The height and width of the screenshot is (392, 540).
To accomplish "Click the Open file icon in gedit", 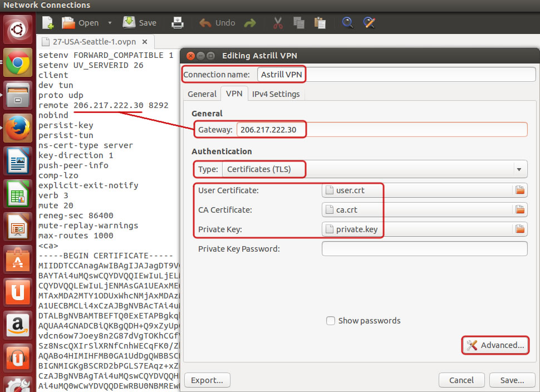I will pos(80,23).
